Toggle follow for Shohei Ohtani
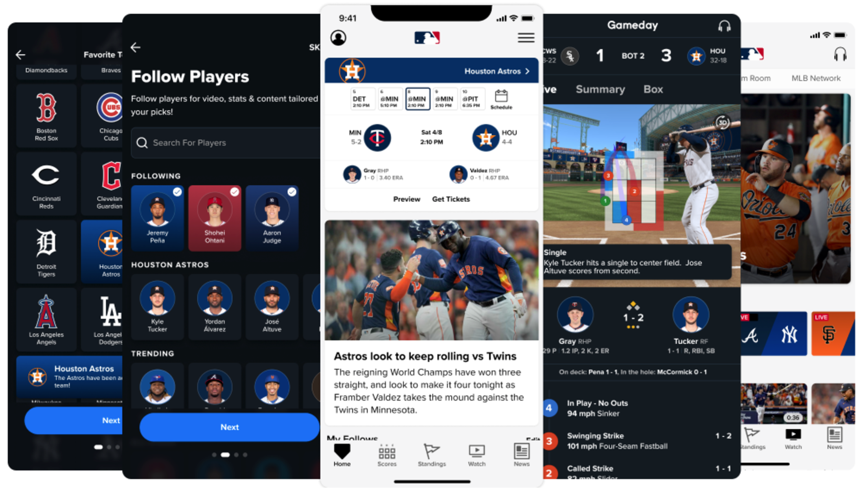Screen dimensions: 868x492 pyautogui.click(x=235, y=192)
